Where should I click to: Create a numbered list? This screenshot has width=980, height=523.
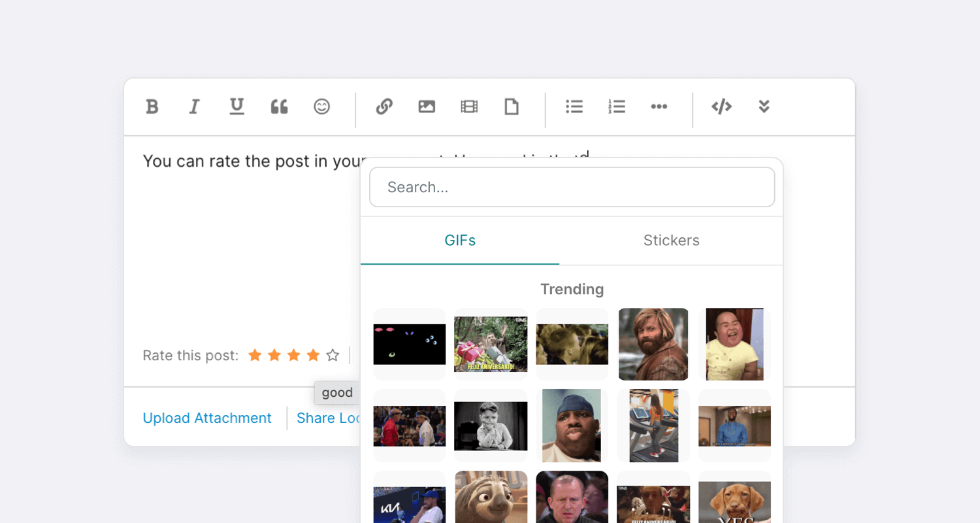point(617,107)
